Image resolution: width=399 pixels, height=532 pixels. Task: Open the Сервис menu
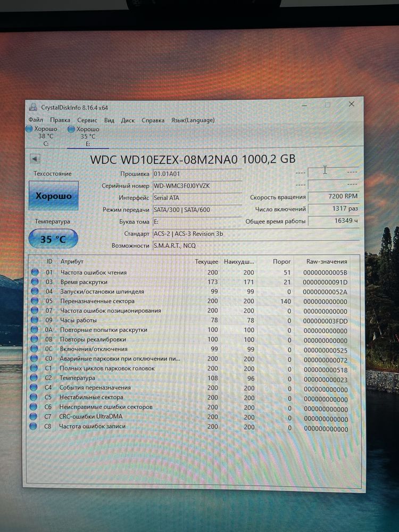coord(87,120)
